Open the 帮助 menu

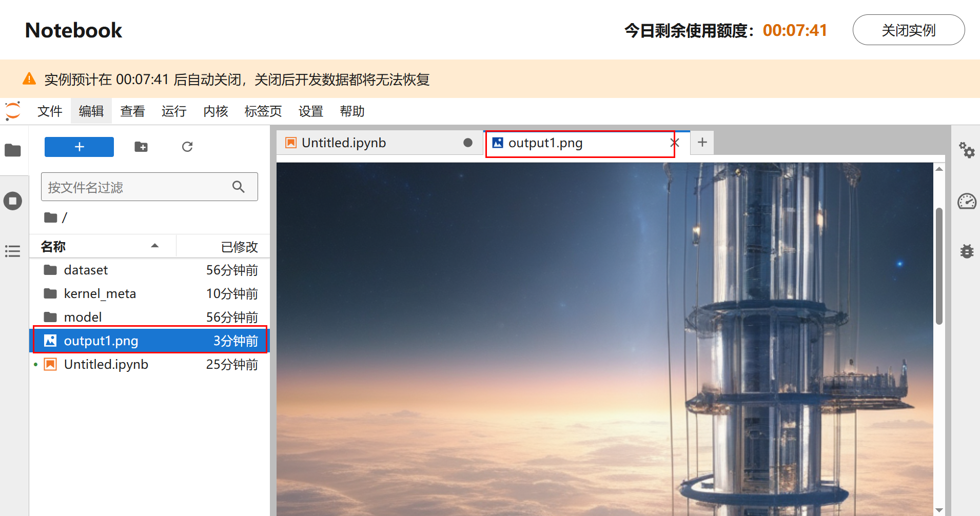pos(352,111)
